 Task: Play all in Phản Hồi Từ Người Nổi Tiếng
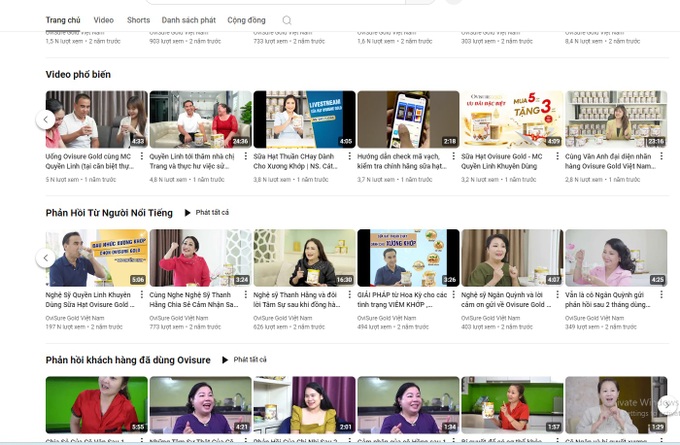click(x=207, y=213)
